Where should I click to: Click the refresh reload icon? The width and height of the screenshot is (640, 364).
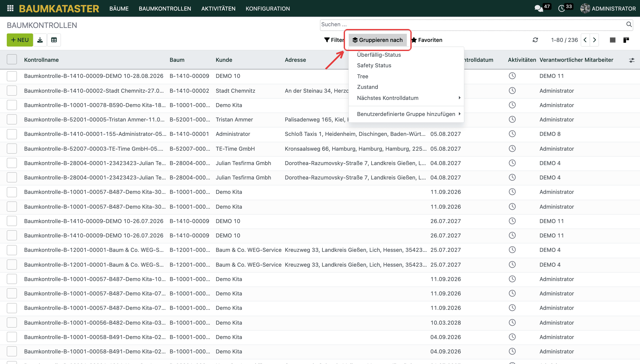535,40
